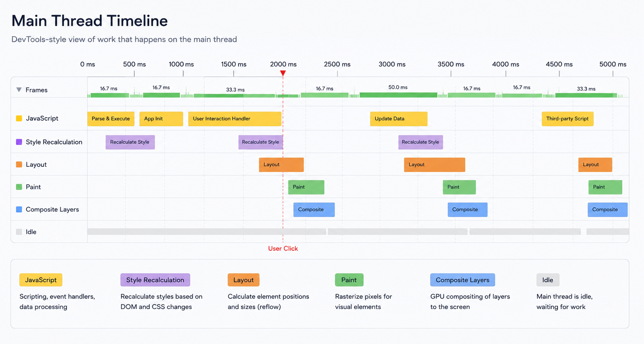
Task: Click the Style Recalculation legend badge
Action: tap(155, 280)
